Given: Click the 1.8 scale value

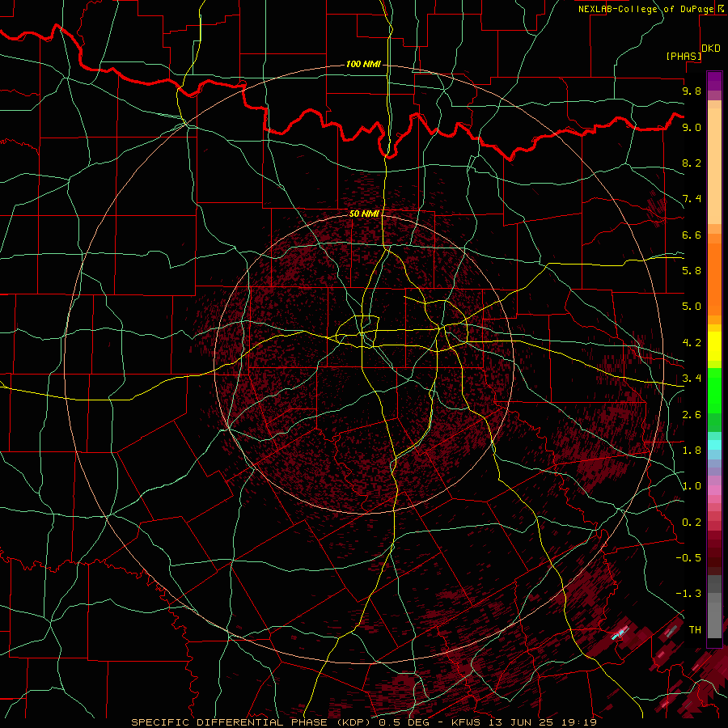Looking at the screenshot, I should (692, 451).
